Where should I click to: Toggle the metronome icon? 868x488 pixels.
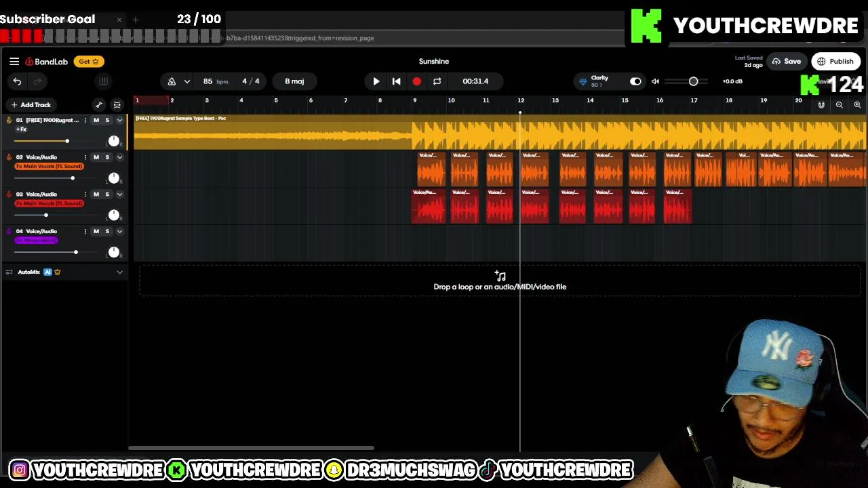tap(172, 81)
